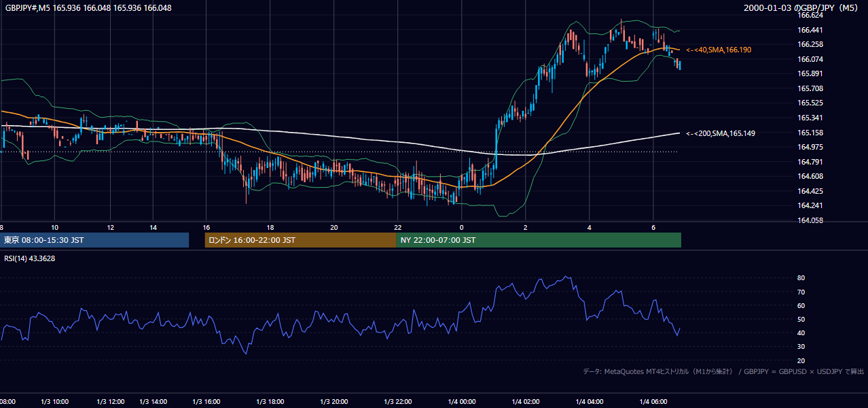Click hour label 18 under price chart
Viewport: 868px width, 408px height.
click(270, 227)
